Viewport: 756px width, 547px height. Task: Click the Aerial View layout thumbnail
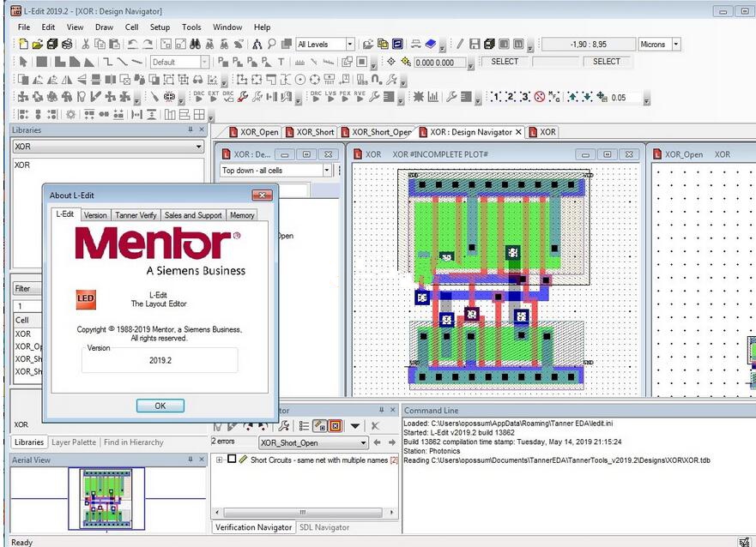pyautogui.click(x=106, y=499)
